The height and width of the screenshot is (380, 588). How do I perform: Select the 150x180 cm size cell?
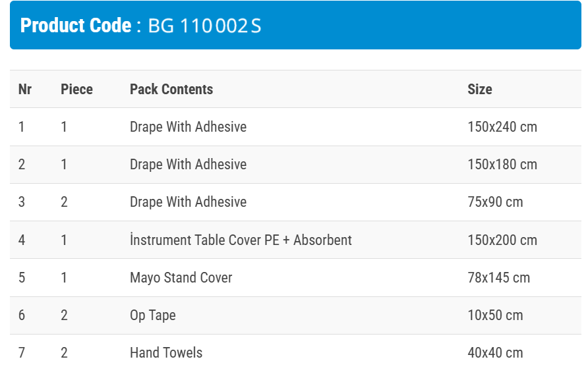[502, 165]
